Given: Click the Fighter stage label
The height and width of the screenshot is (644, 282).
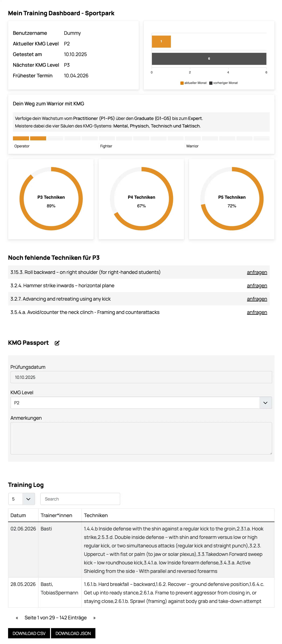Looking at the screenshot, I should point(106,146).
